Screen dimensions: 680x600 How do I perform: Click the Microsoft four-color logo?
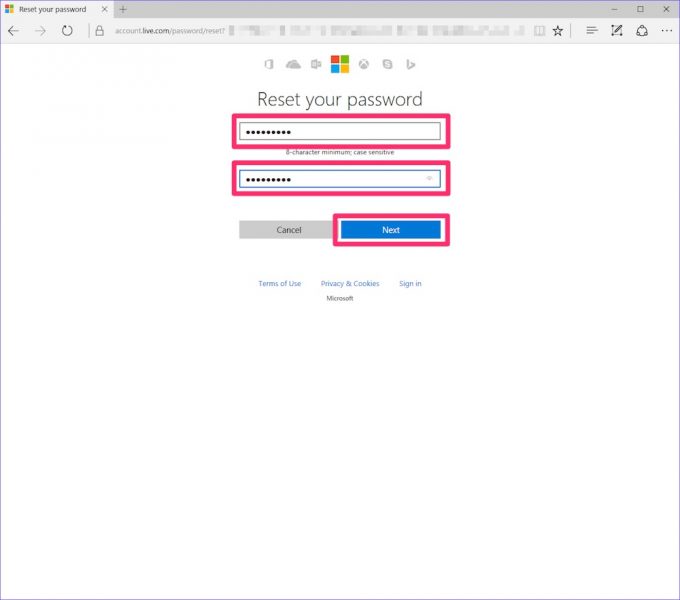(x=340, y=64)
